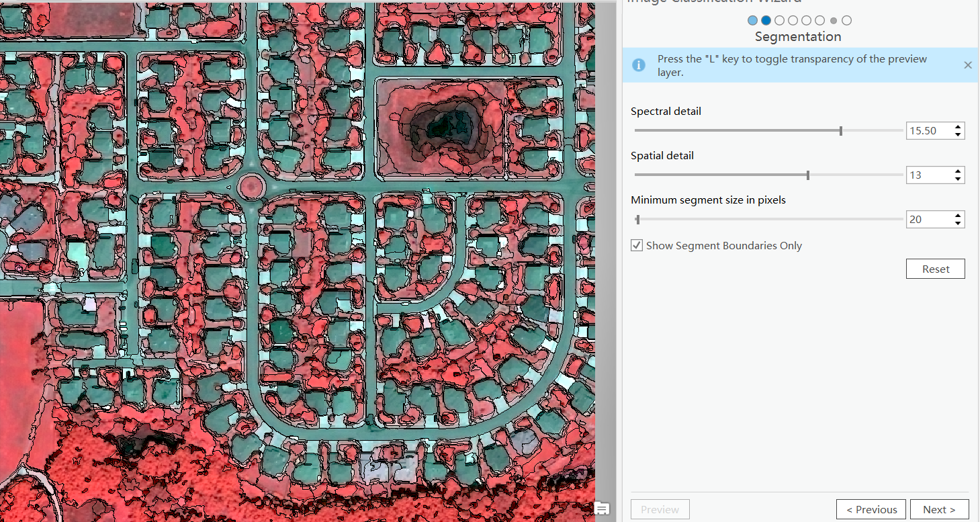Viewport: 980px width, 522px height.
Task: Click the small gray step indicator dot
Action: point(833,20)
